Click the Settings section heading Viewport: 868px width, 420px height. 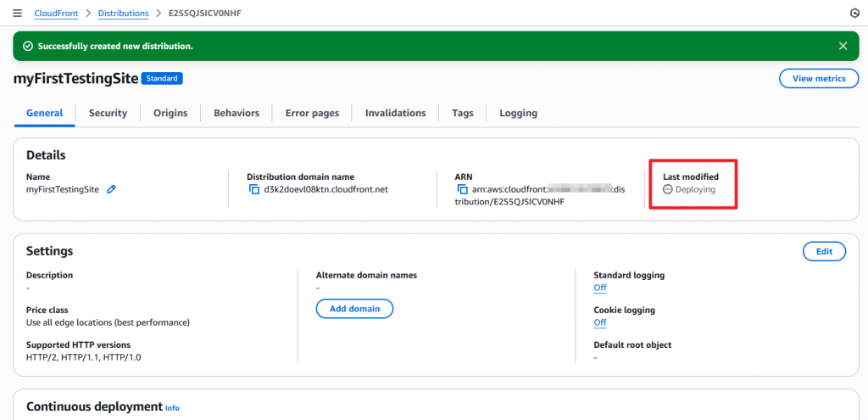coord(49,251)
